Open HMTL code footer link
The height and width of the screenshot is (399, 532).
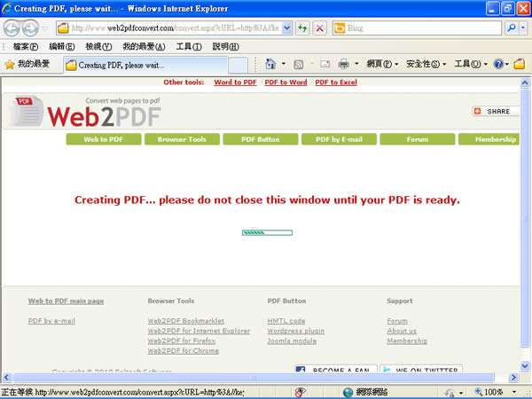(x=286, y=321)
